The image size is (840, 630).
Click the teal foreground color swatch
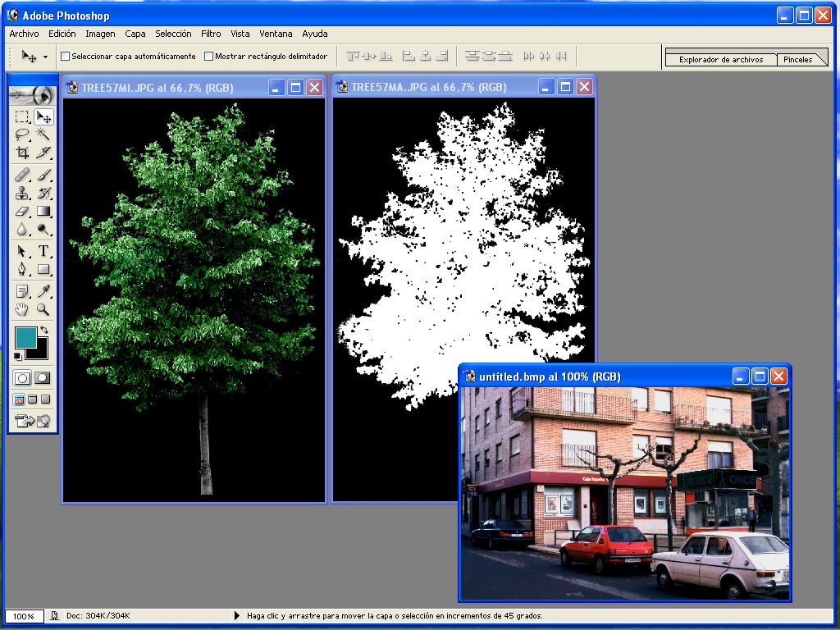click(x=25, y=338)
